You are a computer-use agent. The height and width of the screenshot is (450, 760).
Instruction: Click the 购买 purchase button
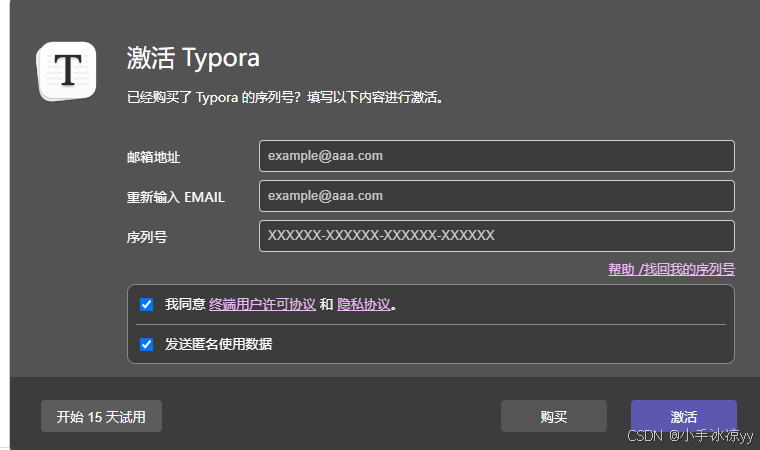tap(554, 416)
